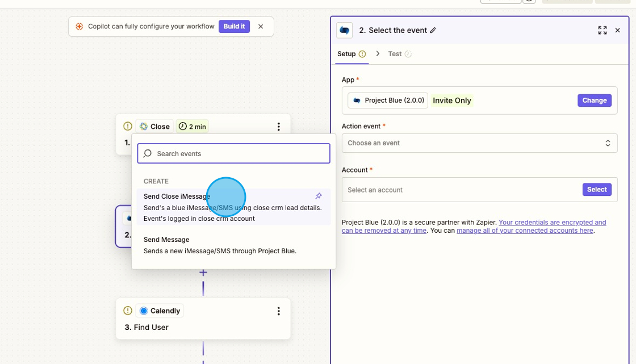Pin the Send Close iMessage event
The image size is (636, 364).
318,195
